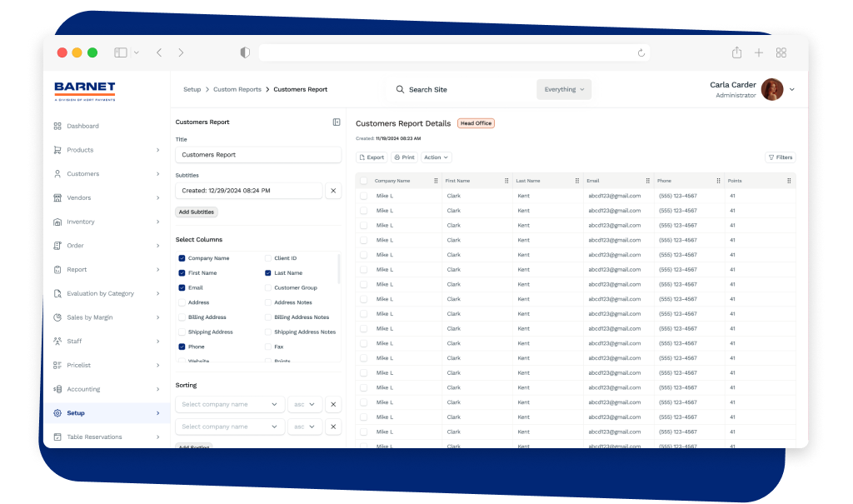This screenshot has width=853, height=504.
Task: Uncheck the Phone column checkbox
Action: [182, 347]
